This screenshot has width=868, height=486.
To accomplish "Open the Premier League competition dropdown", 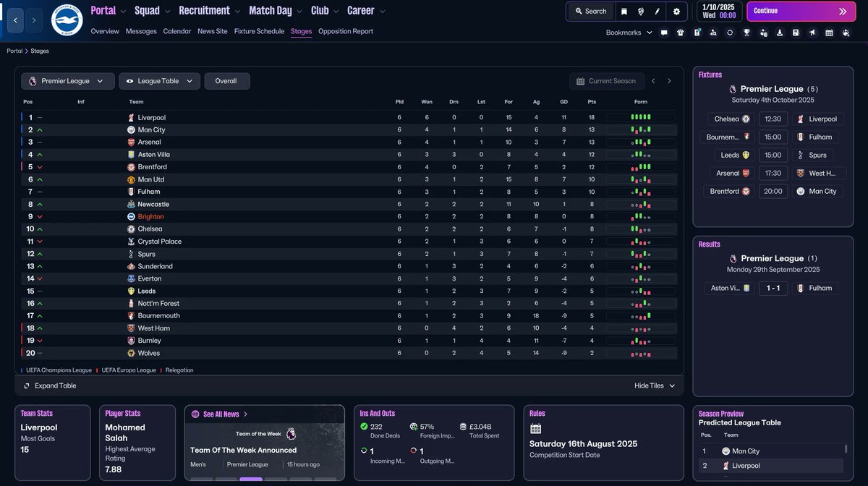I will (67, 81).
